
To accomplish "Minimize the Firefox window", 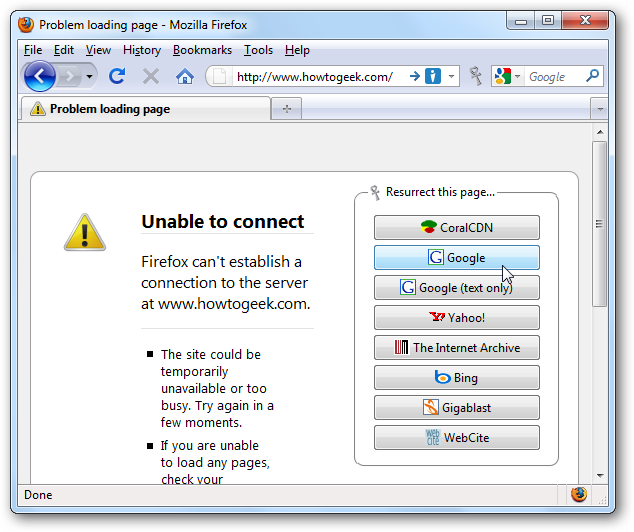I will [521, 21].
